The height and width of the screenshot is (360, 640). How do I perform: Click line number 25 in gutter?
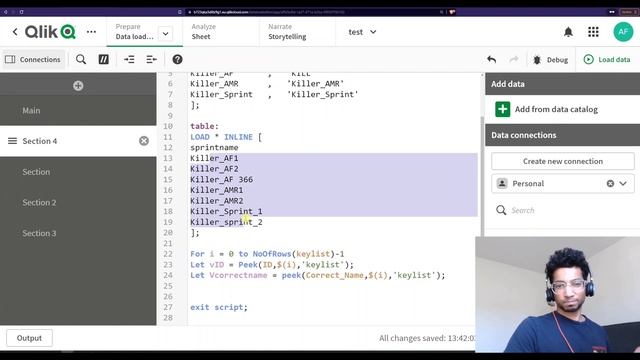point(168,286)
